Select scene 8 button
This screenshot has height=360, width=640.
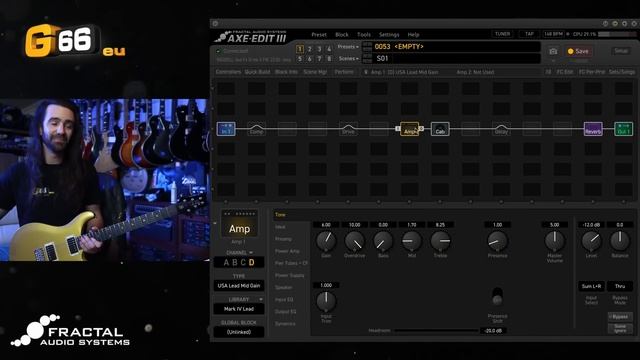coord(329,59)
